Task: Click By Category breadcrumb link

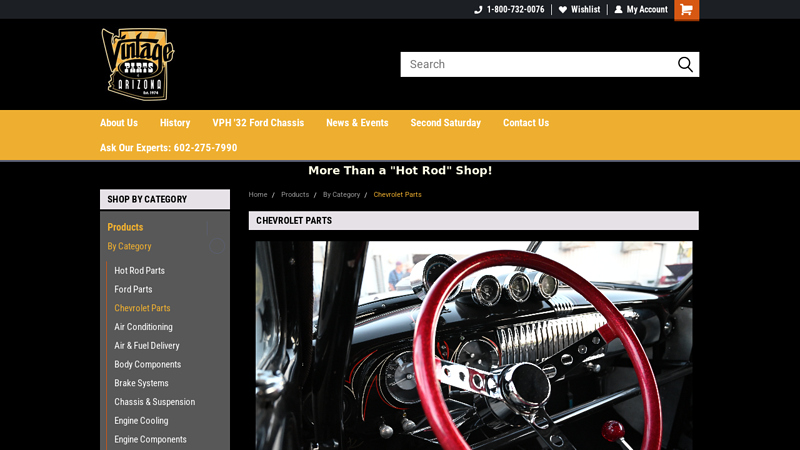Action: (x=341, y=195)
